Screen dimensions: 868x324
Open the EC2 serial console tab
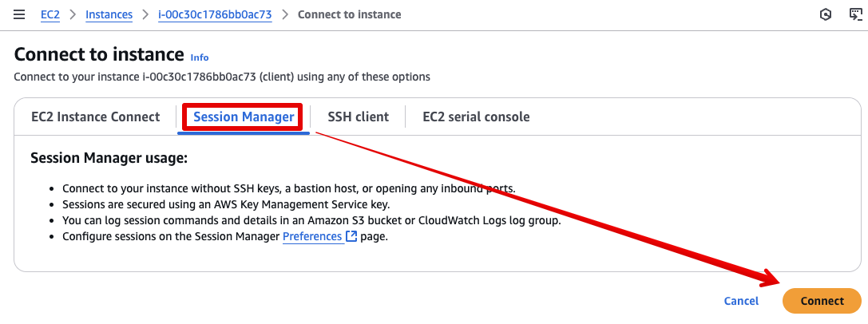[x=476, y=117]
